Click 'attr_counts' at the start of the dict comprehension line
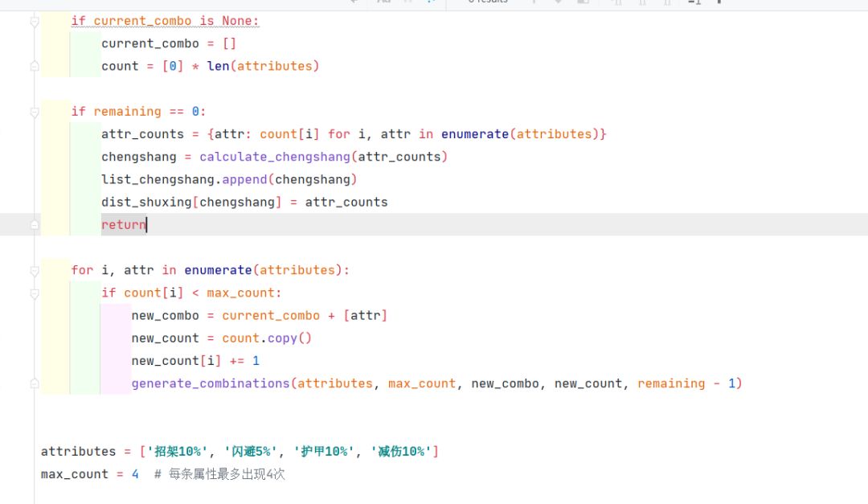The image size is (868, 504). [x=142, y=134]
